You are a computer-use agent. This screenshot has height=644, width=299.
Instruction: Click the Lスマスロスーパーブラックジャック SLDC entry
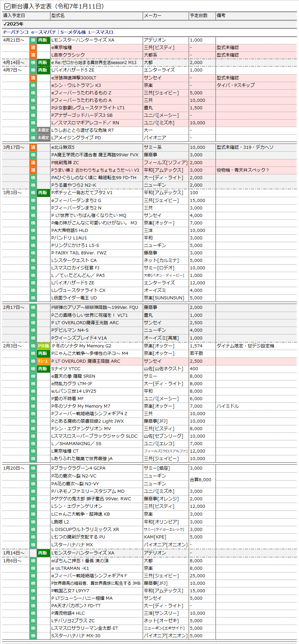point(95,436)
